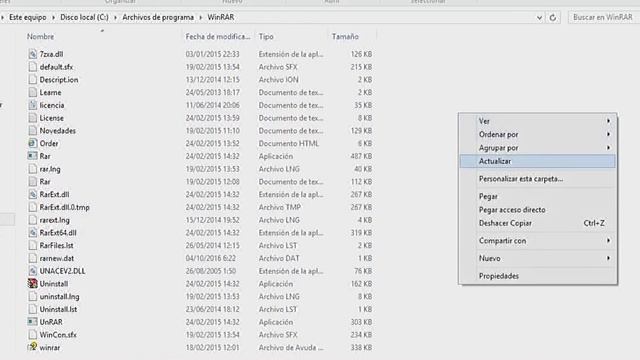Expand the Ordenar por submenu arrow

[608, 134]
